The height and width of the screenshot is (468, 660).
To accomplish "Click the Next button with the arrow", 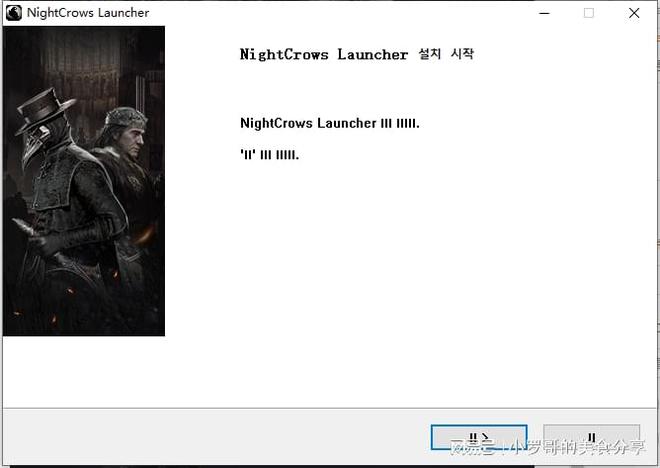I will 479,437.
